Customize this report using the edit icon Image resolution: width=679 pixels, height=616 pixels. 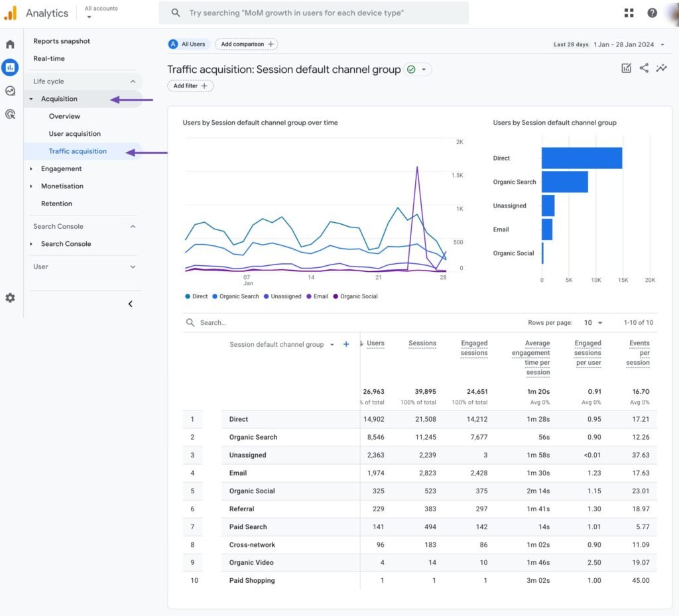click(626, 68)
